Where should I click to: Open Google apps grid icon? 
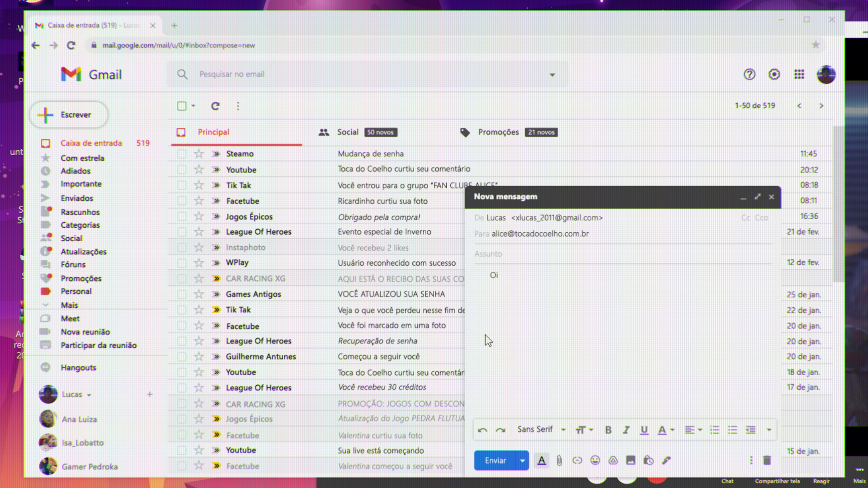(799, 75)
